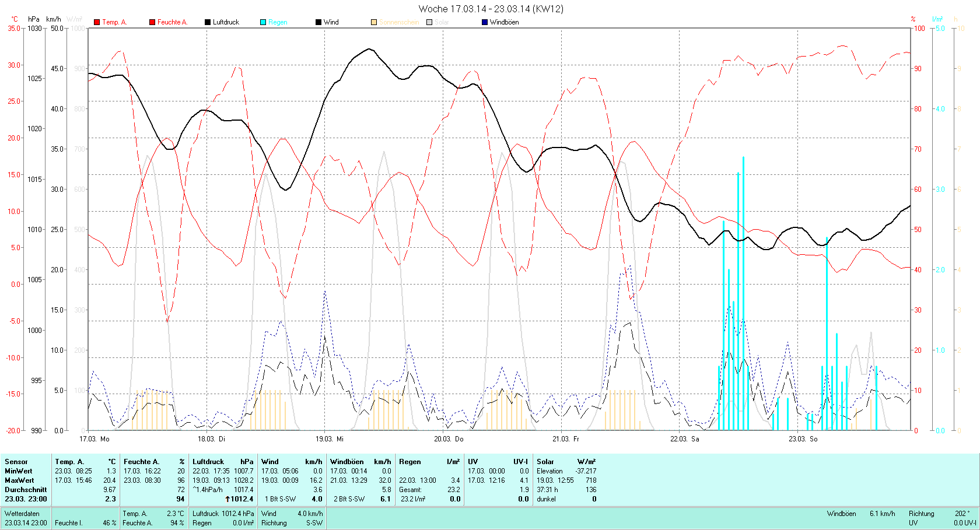Click the 23.03. 23:00 row label

coord(26,499)
